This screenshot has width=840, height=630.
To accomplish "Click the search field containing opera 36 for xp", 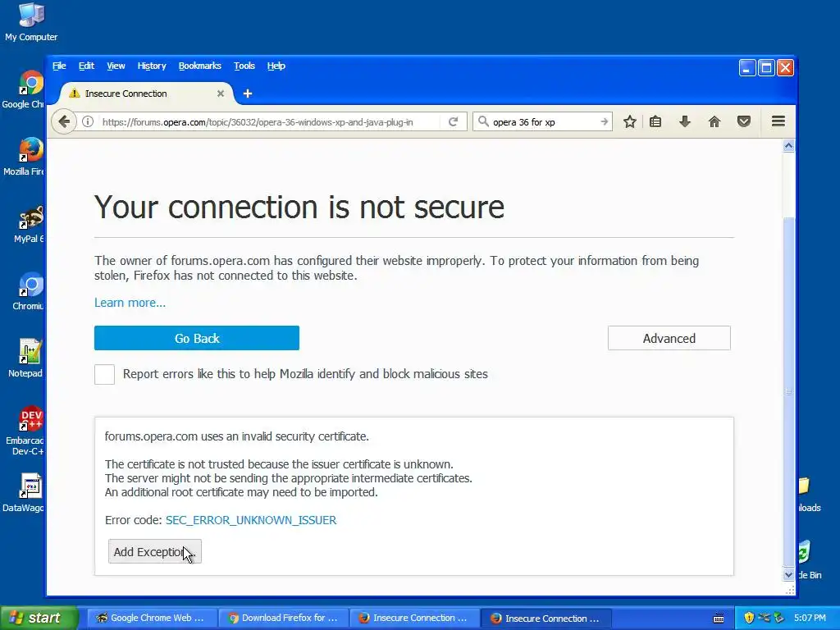I will (x=544, y=121).
